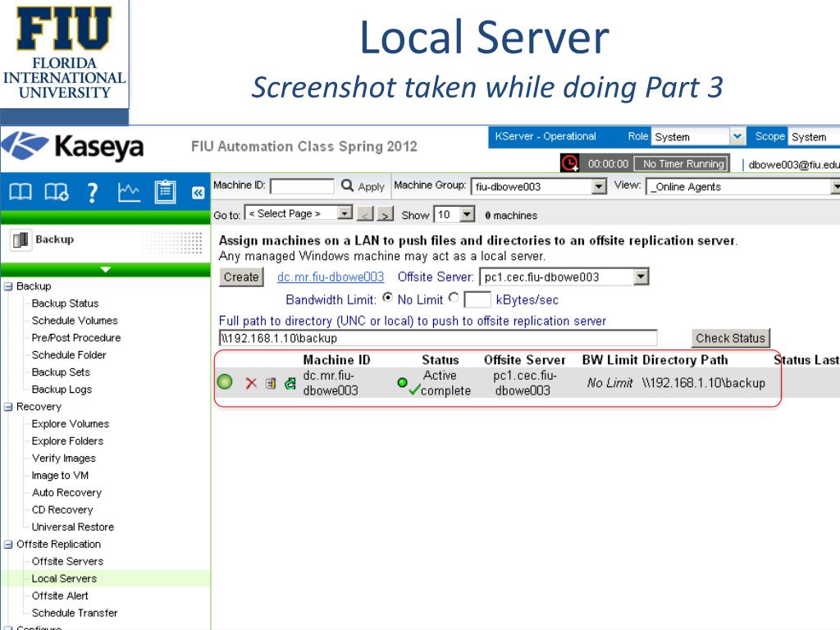Viewport: 840px width, 630px height.
Task: Open the line chart statistics icon
Action: [129, 192]
